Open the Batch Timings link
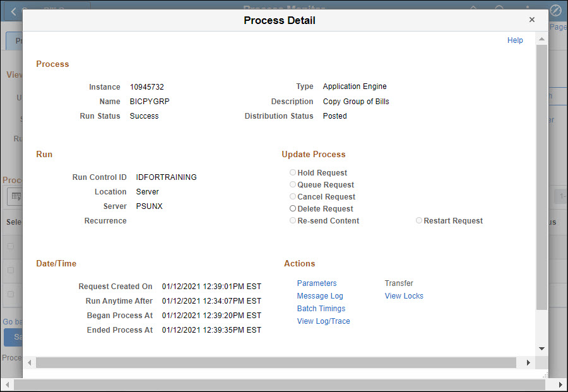The width and height of the screenshot is (568, 392). coord(321,309)
